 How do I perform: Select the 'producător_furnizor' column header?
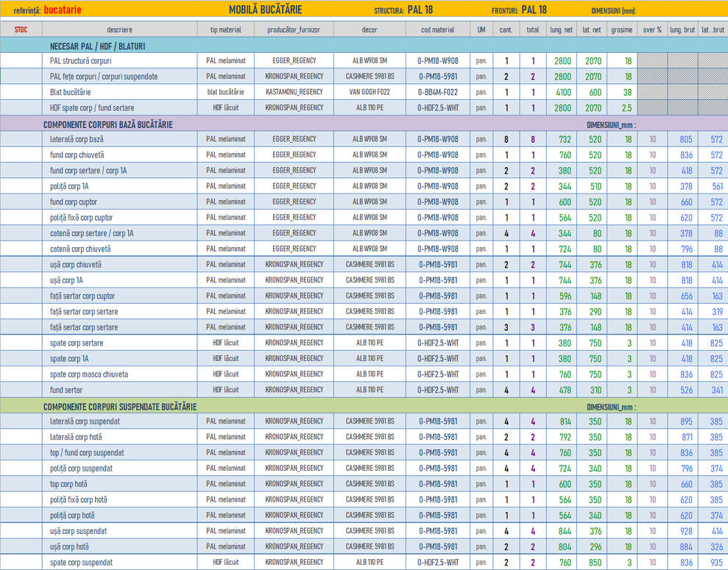click(294, 29)
